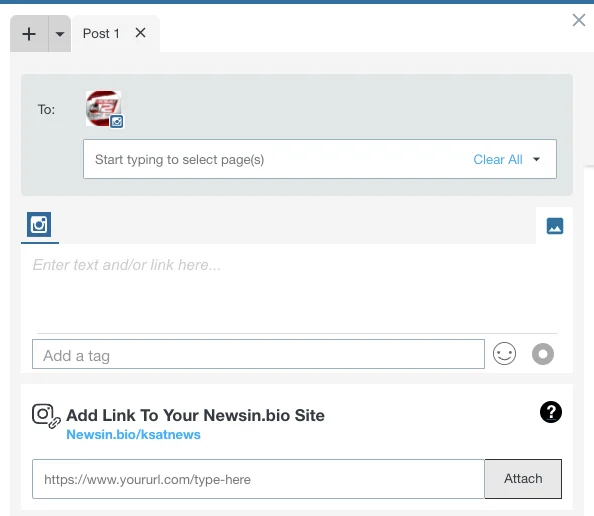Close the Post 1 tab
594x516 pixels.
(x=141, y=33)
